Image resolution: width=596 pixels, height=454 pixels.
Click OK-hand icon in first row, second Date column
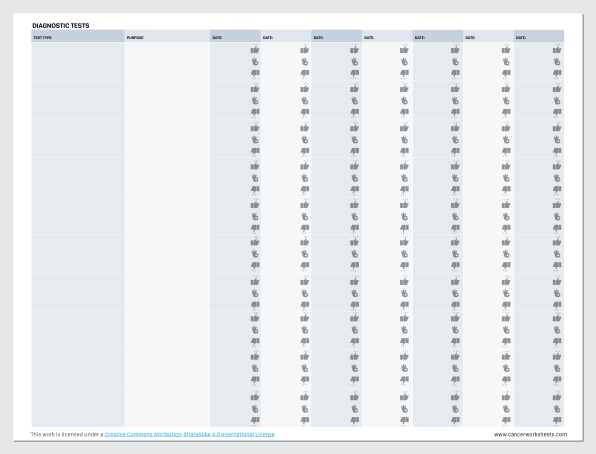point(304,62)
